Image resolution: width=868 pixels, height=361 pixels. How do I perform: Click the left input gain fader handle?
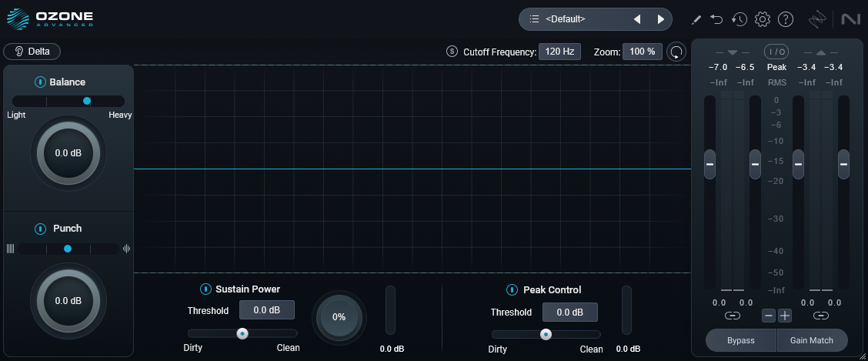point(709,165)
